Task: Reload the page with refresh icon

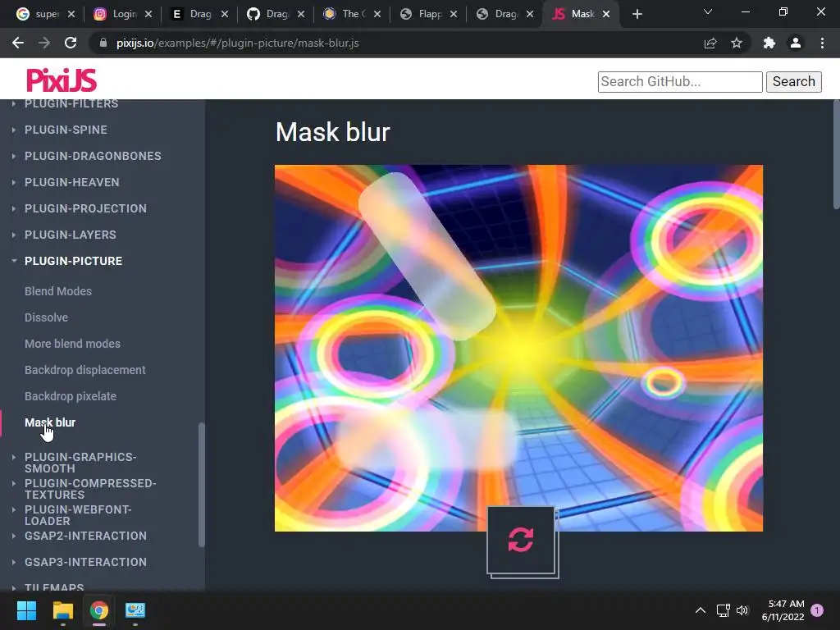Action: (x=71, y=43)
